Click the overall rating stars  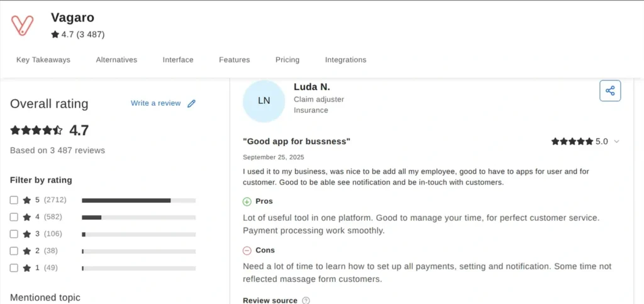[x=36, y=130]
